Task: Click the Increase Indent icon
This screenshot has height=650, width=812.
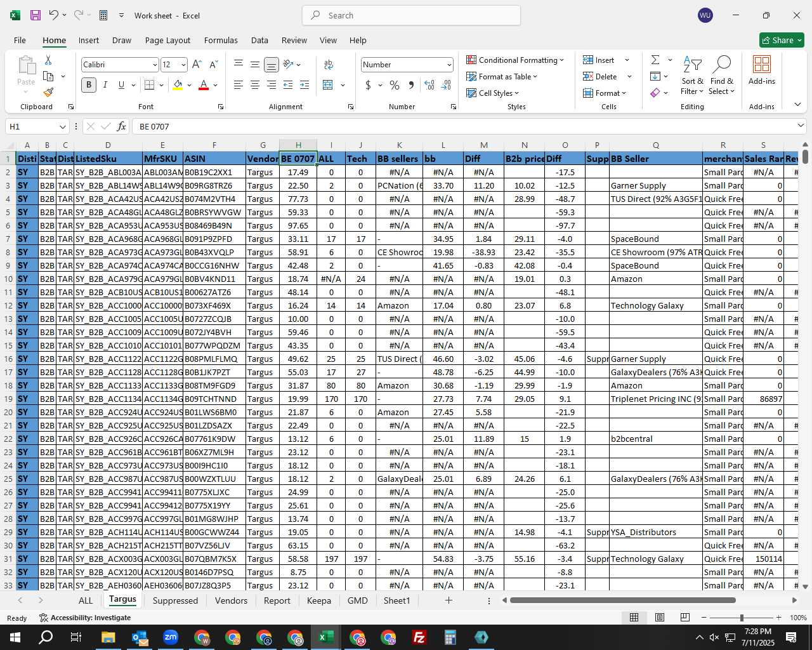Action: [304, 85]
